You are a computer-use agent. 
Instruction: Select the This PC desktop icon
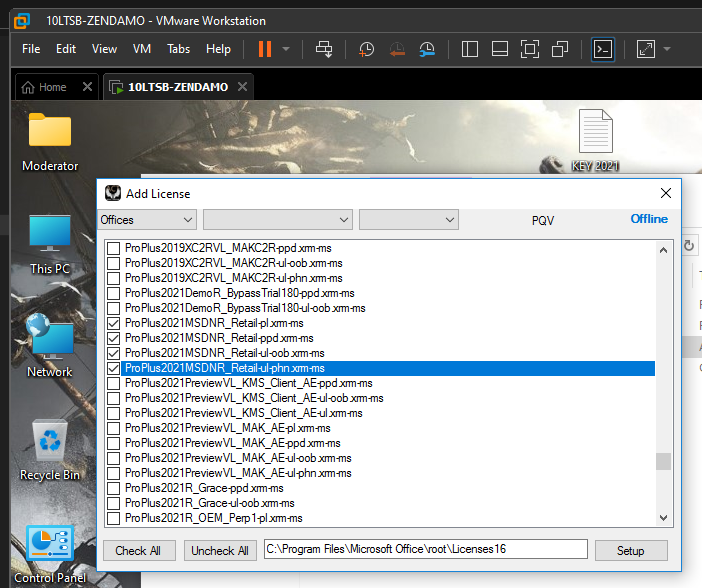(50, 245)
